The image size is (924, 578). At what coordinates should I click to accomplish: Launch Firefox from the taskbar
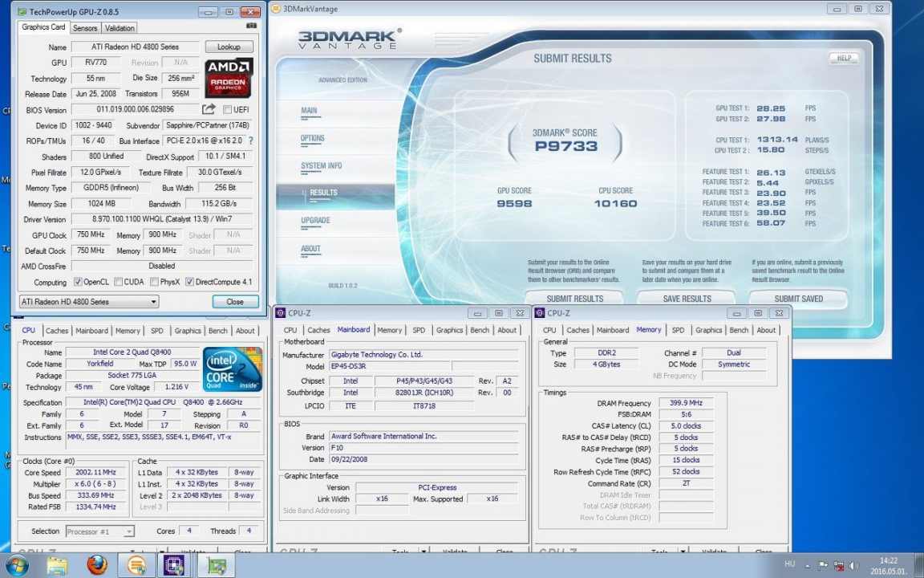(97, 565)
